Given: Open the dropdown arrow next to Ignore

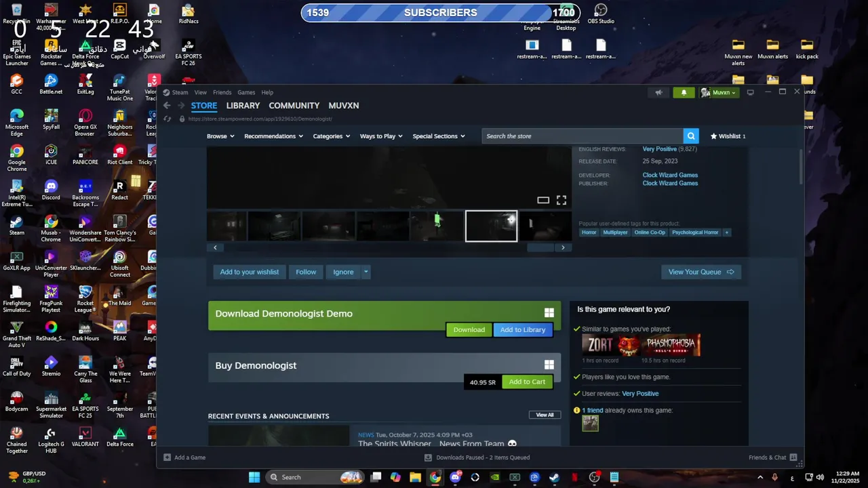Looking at the screenshot, I should pyautogui.click(x=366, y=272).
